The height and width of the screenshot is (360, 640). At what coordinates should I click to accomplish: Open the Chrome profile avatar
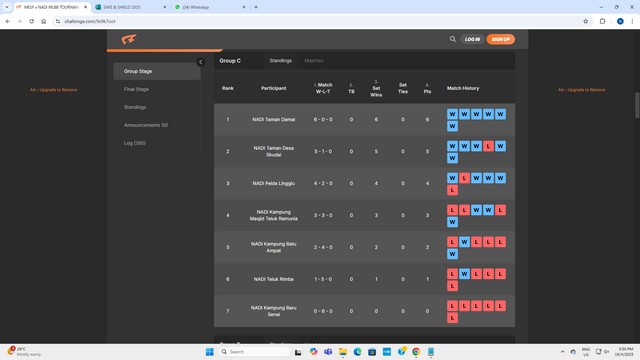[620, 21]
